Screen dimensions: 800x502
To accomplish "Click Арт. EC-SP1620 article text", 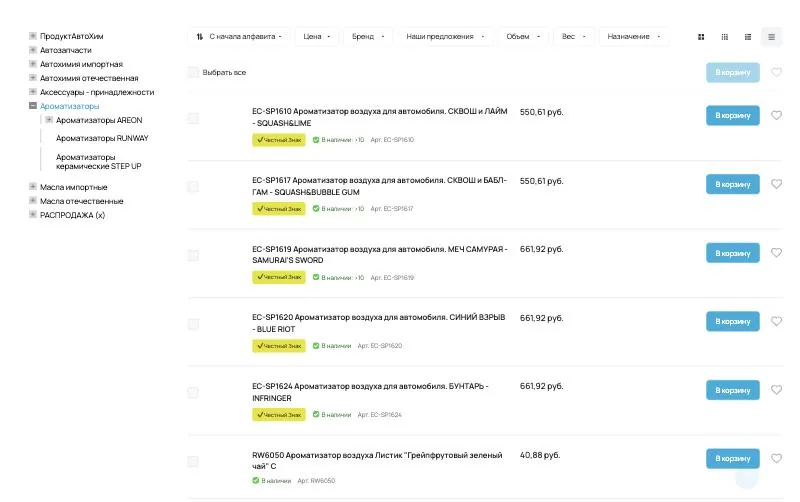I will 380,346.
